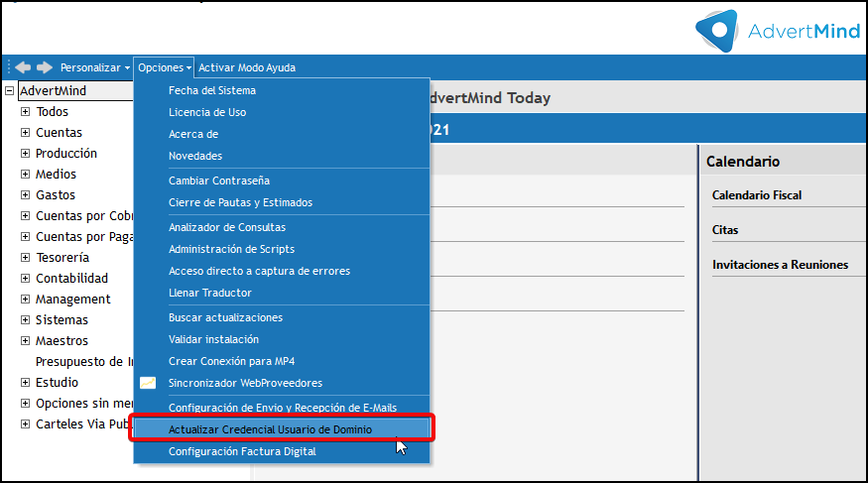
Task: Select Contabilidad in the tree
Action: [x=71, y=279]
